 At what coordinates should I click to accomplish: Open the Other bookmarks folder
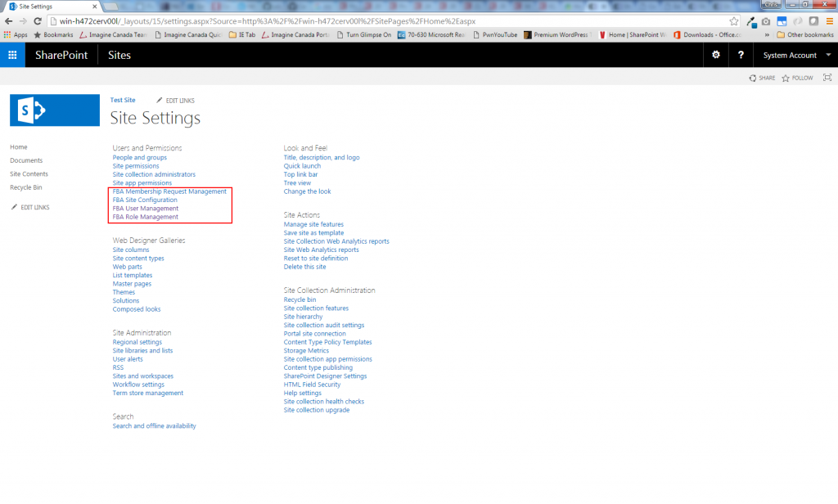click(804, 35)
